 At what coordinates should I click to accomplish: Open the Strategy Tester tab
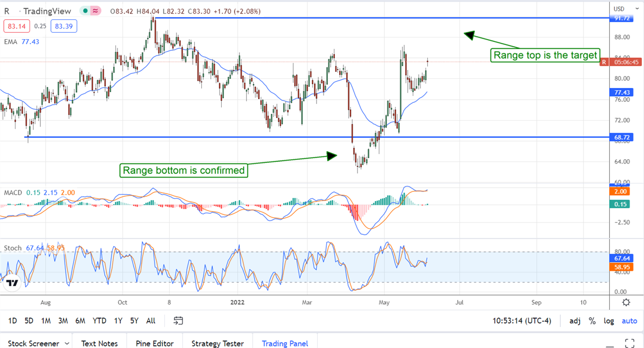coord(217,343)
